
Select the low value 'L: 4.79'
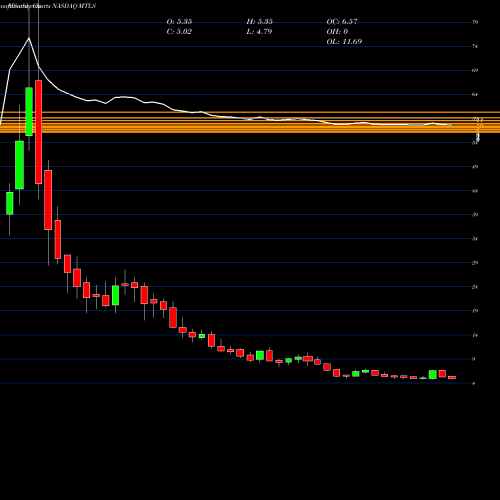[x=259, y=32]
